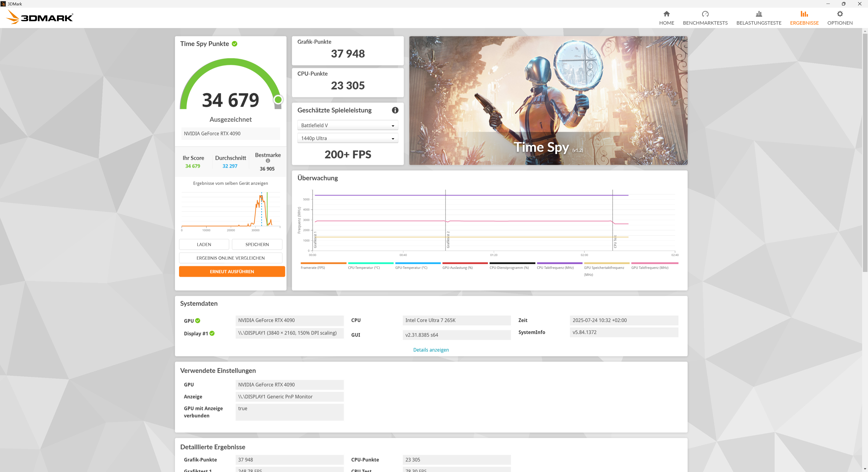Viewport: 868px width, 472px height.
Task: Click Time Spy preview image
Action: pos(548,100)
